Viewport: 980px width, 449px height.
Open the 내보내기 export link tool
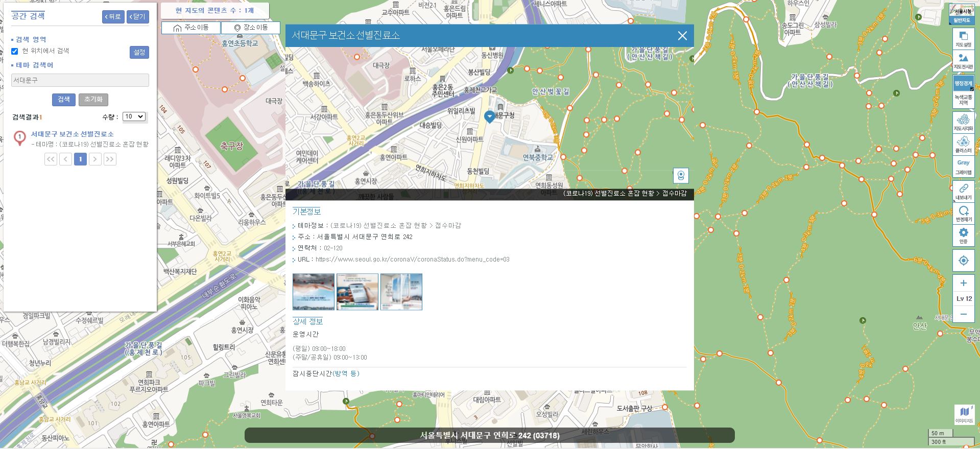963,192
